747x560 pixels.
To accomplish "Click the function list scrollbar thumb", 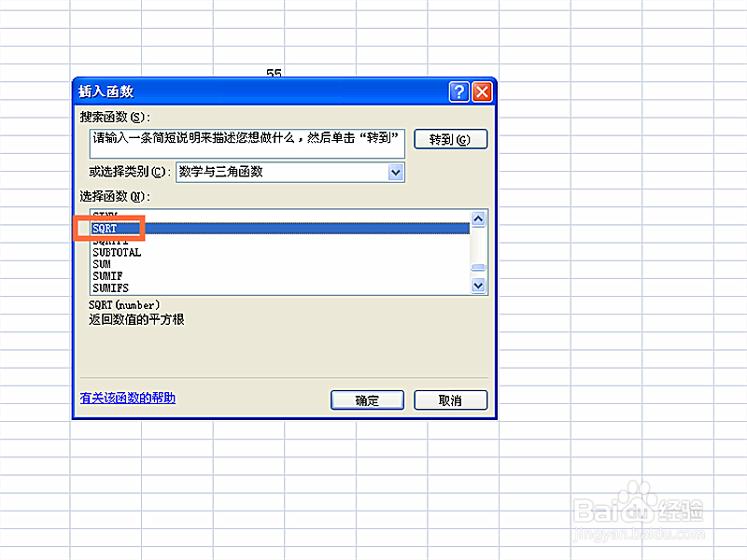I will (478, 267).
